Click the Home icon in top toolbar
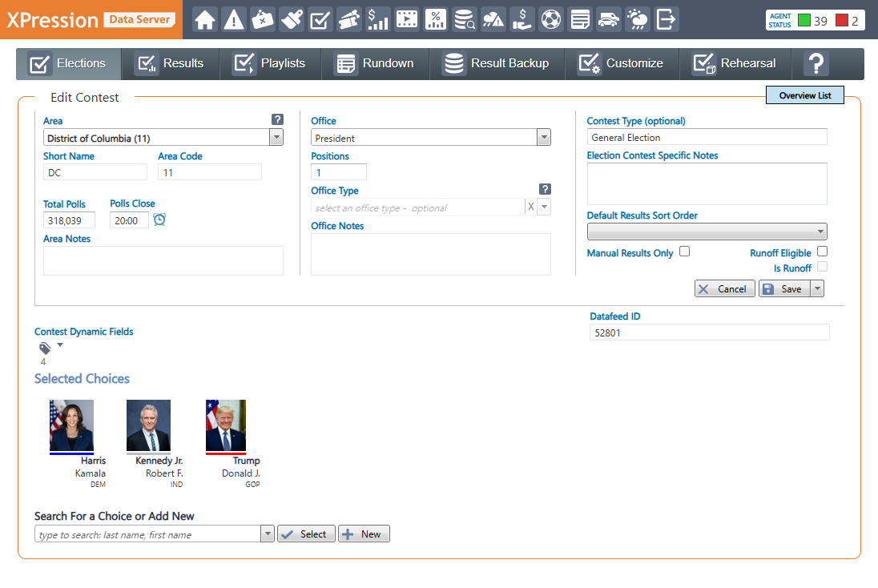This screenshot has height=588, width=878. [x=205, y=19]
